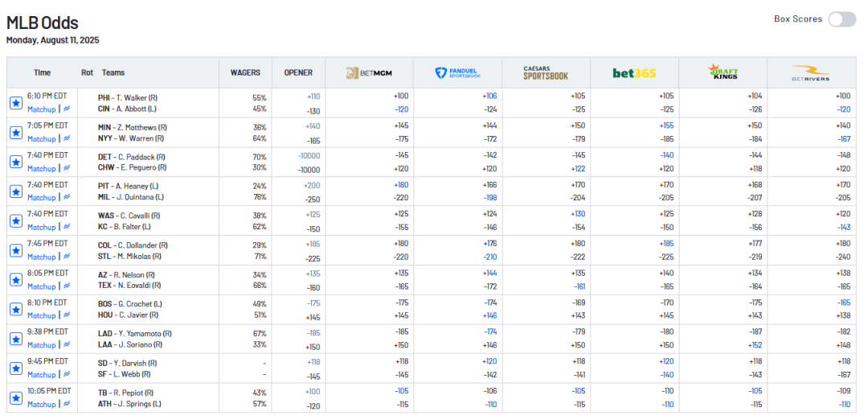Click the DraftKings logo header

[x=723, y=73]
